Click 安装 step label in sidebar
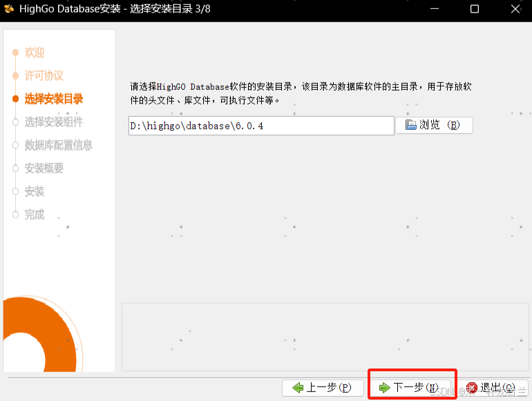532x401 pixels. coord(35,191)
